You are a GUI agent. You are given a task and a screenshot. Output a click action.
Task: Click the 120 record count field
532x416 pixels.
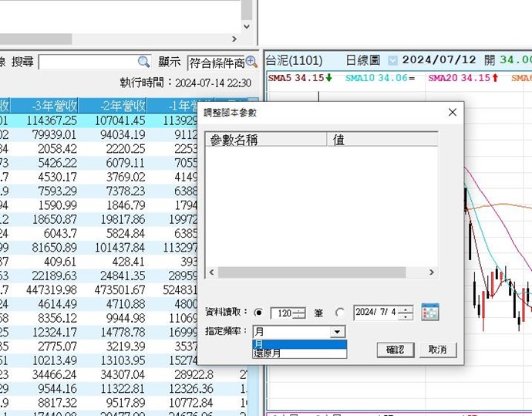coord(281,313)
